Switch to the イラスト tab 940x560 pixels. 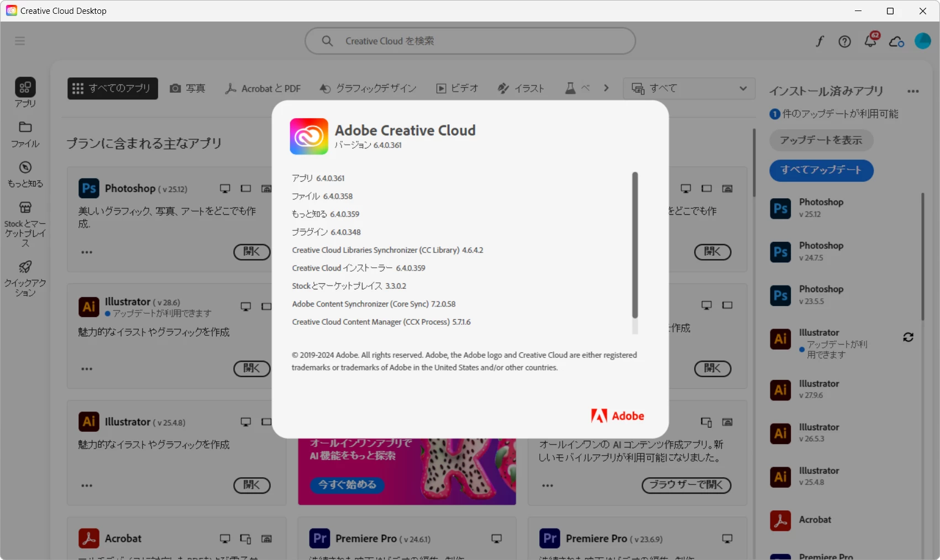click(521, 88)
